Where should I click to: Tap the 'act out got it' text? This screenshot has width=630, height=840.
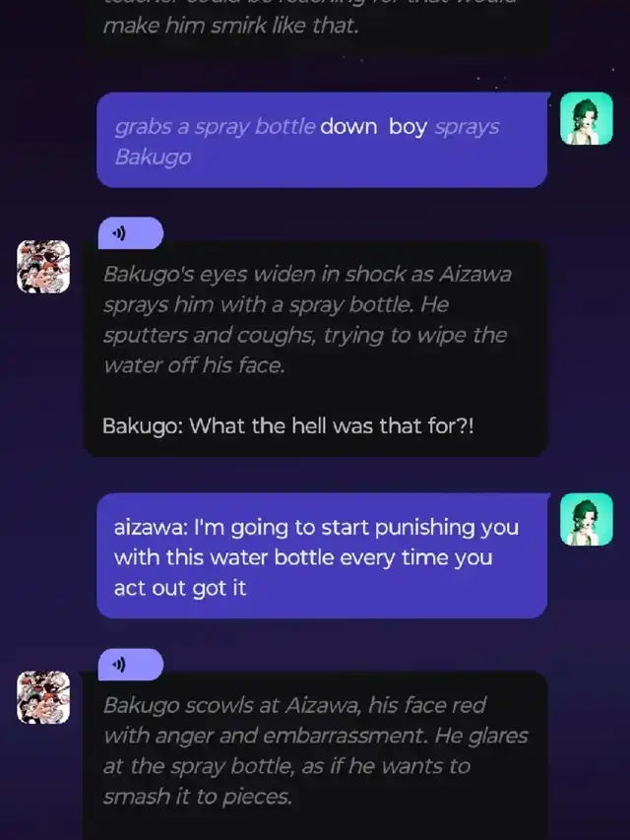[x=180, y=588]
